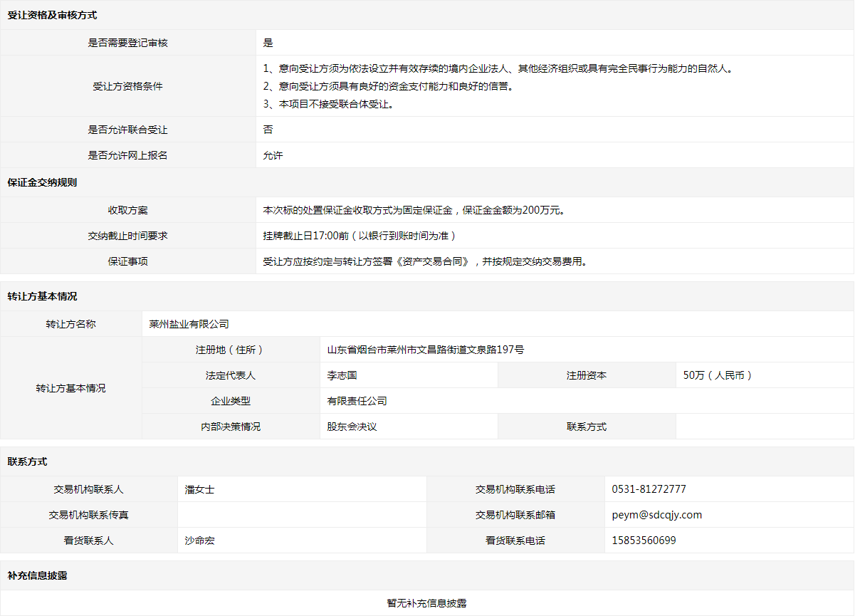Select the condition text starting with 1、意向受让方须为依法设立

[498, 69]
